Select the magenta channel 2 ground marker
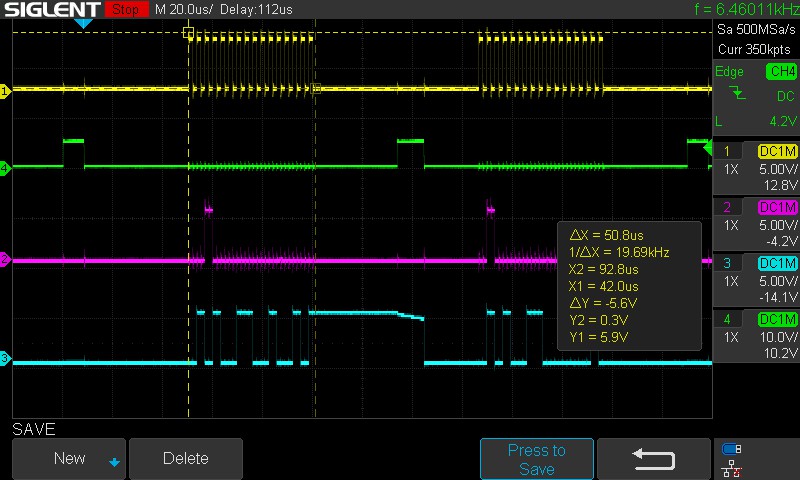The width and height of the screenshot is (800, 480). point(5,260)
